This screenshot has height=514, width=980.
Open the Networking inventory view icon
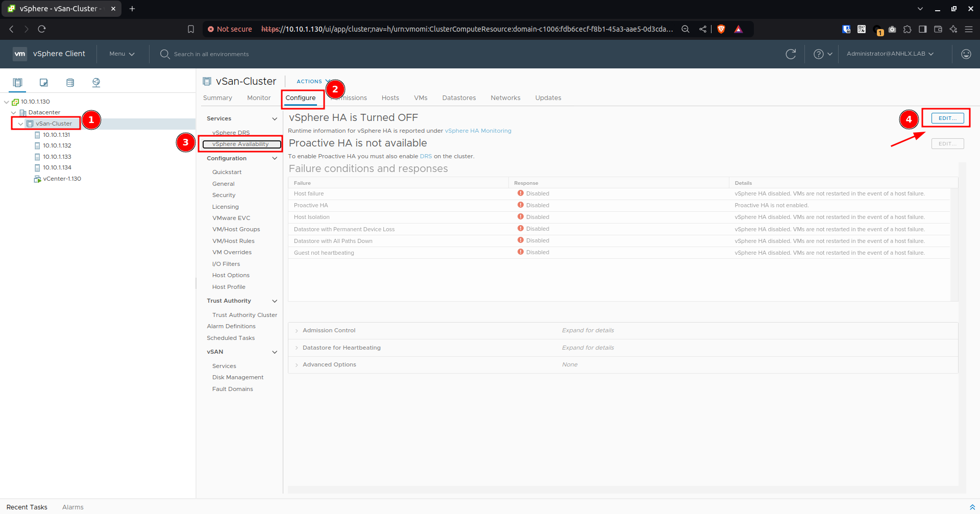coord(96,82)
